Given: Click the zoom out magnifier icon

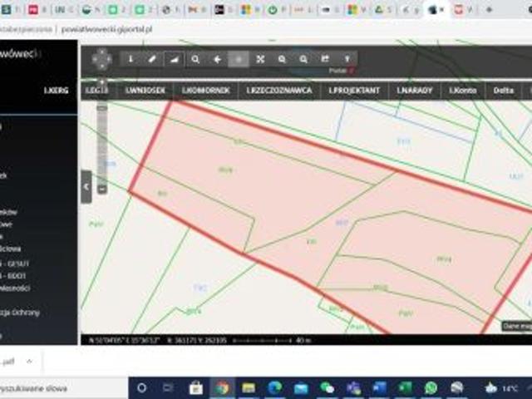Looking at the screenshot, I should (303, 59).
